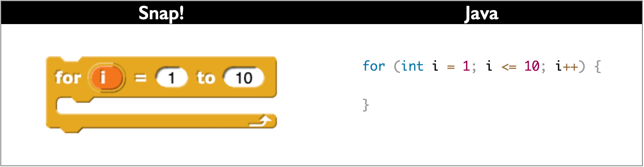Click the "i++" increment in the Java code
Screen dimensions: 644x167
tap(567, 66)
